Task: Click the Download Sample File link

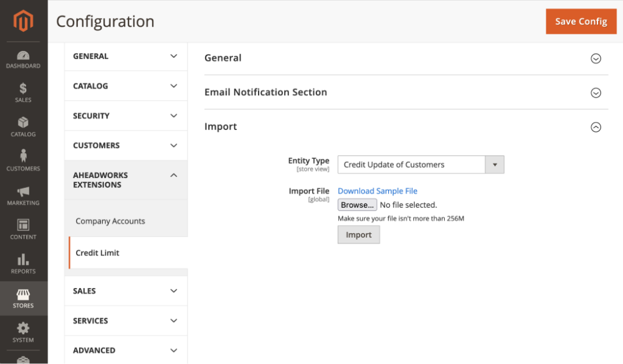Action: click(378, 191)
